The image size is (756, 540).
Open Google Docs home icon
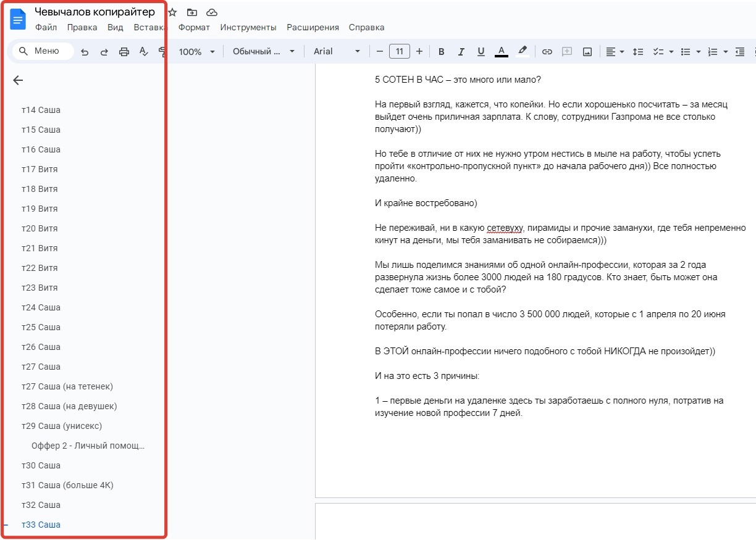tap(18, 19)
